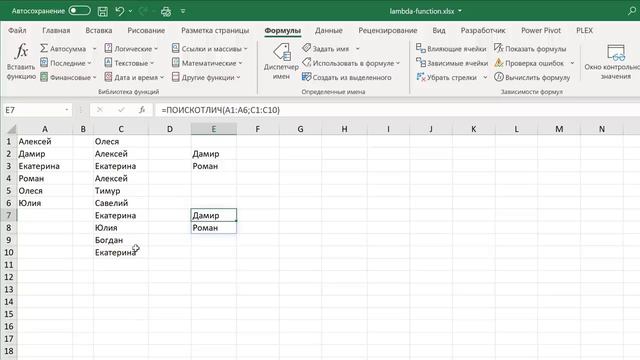Open the Текстовые functions dropdown
The height and width of the screenshot is (360, 640).
point(129,63)
